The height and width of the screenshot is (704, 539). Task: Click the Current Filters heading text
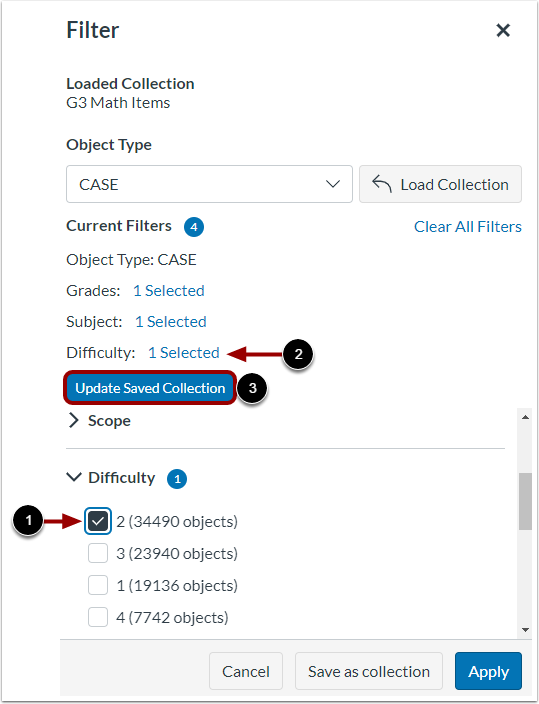[x=119, y=225]
